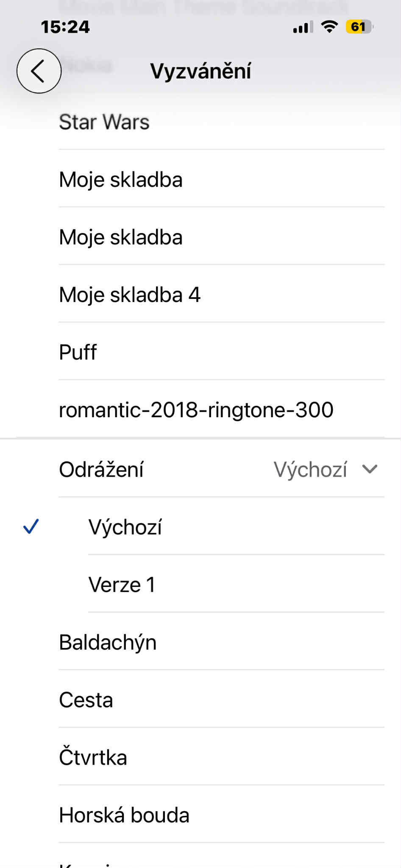This screenshot has width=401, height=868.
Task: Collapse the Odrážení chevron
Action: point(370,469)
